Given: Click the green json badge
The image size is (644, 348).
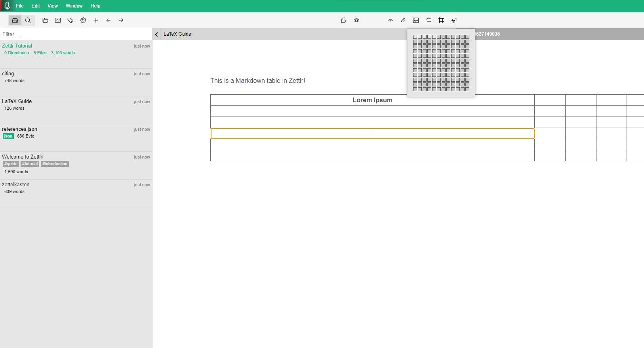Looking at the screenshot, I should pyautogui.click(x=8, y=136).
